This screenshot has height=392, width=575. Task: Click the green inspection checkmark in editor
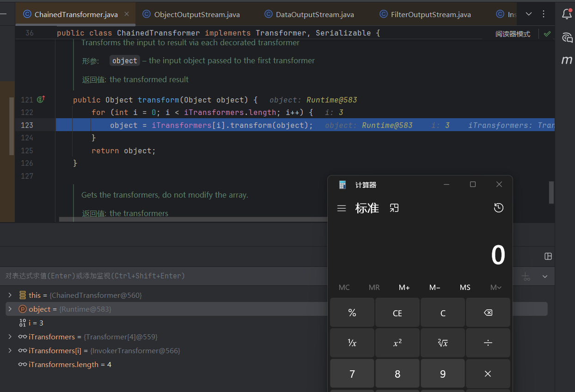tap(547, 34)
